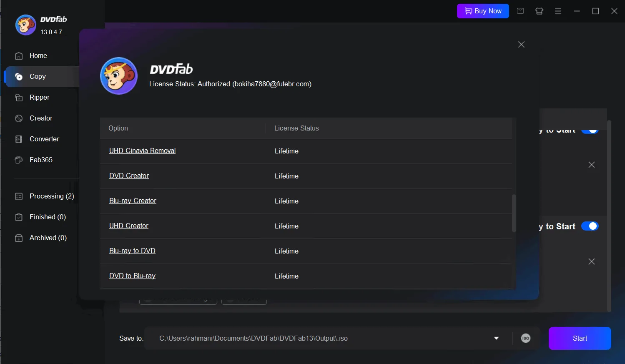This screenshot has height=364, width=625.
Task: Select Lifetime status for Blu-ray to DVD
Action: [x=286, y=251]
